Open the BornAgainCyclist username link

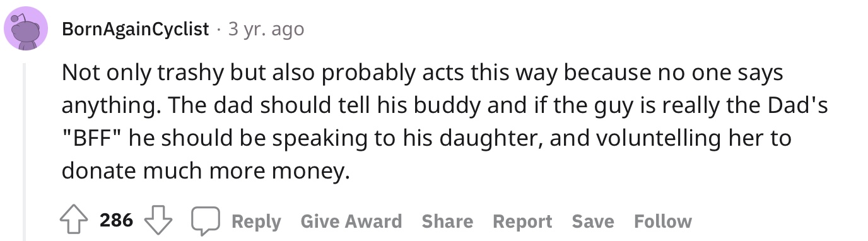[x=136, y=29]
